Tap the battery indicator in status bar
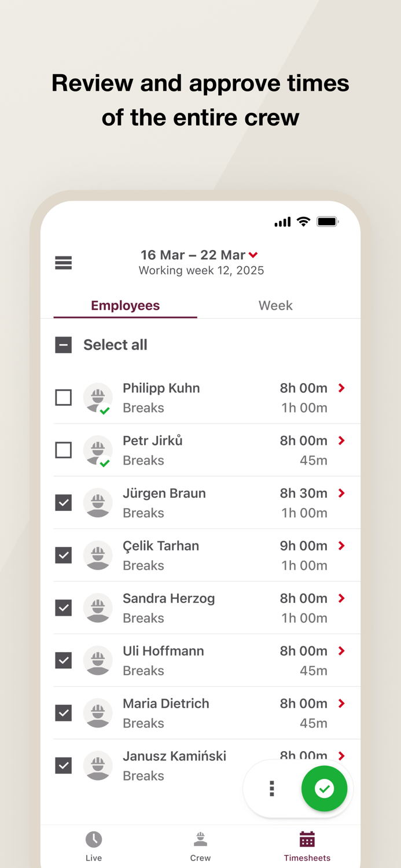Image resolution: width=401 pixels, height=868 pixels. click(327, 221)
